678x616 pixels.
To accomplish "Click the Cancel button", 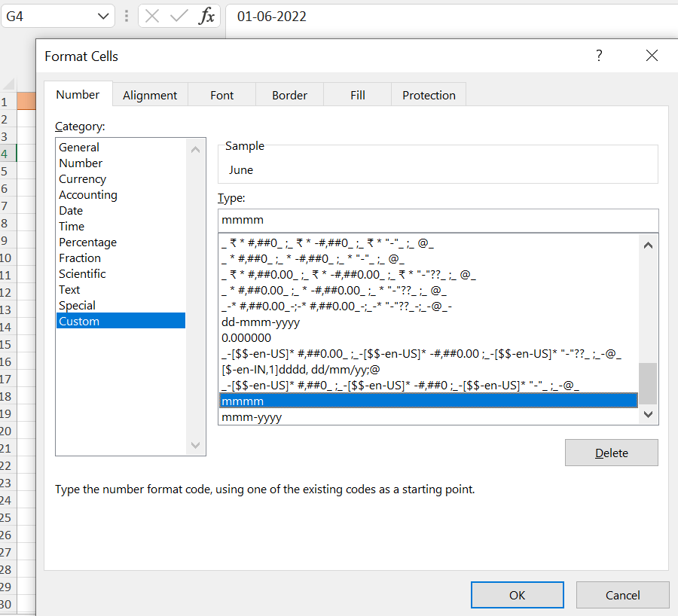I will click(x=622, y=595).
